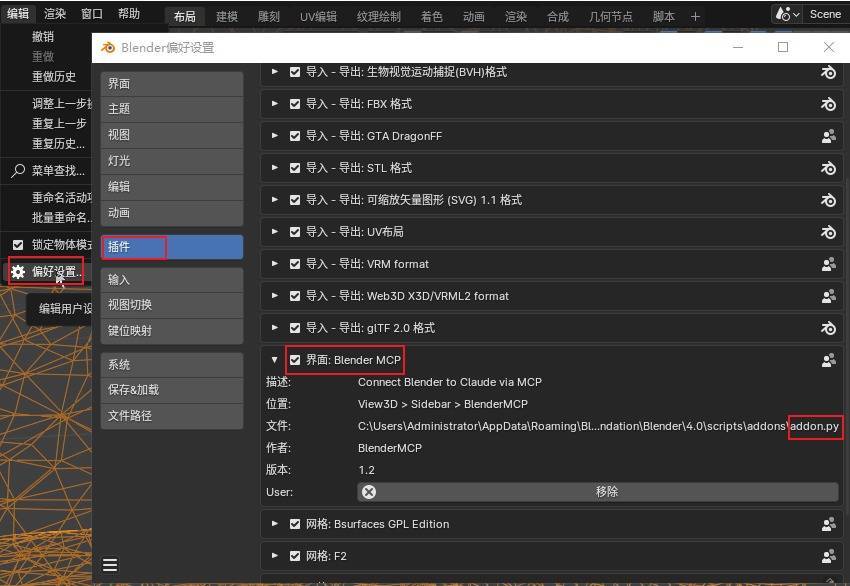
Task: Collapse the Blender MCP addon details
Action: tap(274, 360)
